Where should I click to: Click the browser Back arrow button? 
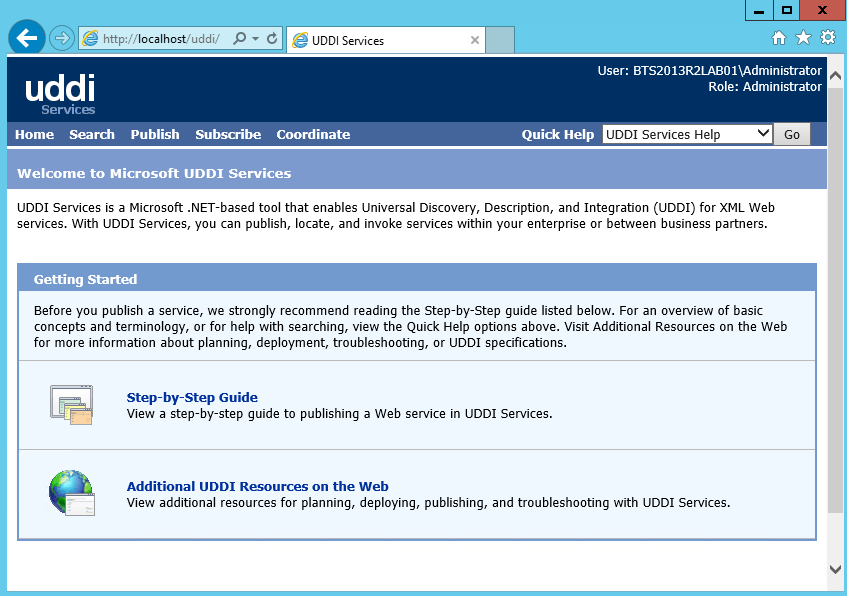point(27,39)
